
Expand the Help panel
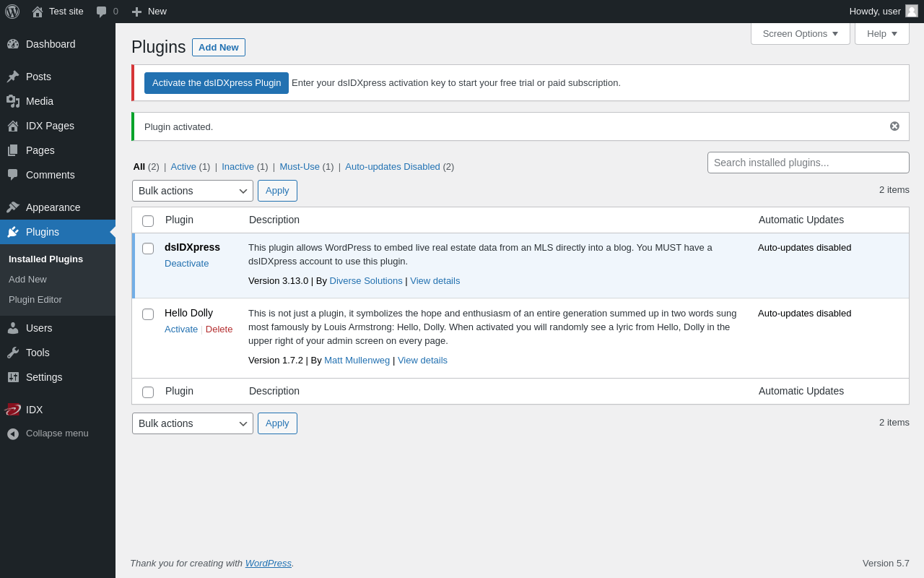pos(882,33)
